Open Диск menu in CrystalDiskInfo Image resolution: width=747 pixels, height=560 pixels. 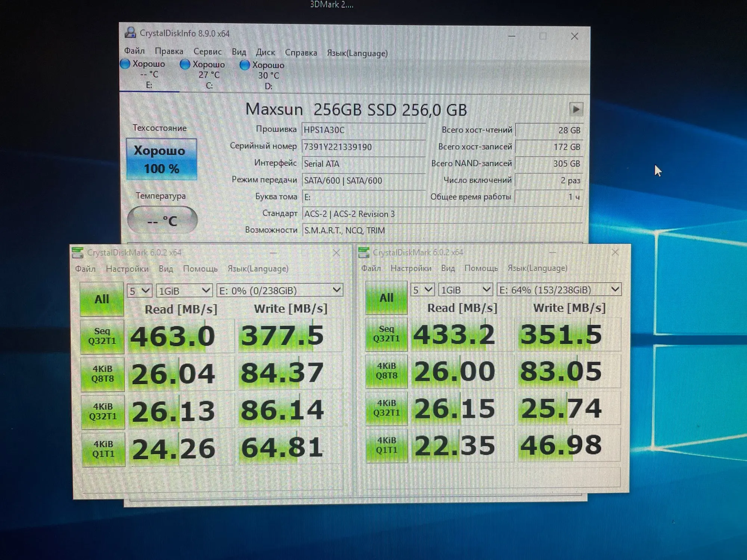(265, 52)
